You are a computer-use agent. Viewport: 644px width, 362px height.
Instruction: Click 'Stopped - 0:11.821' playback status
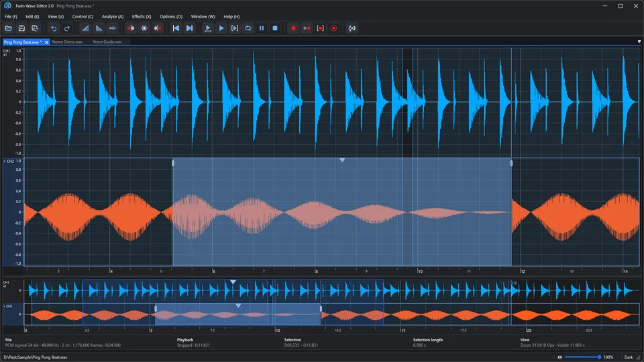pos(193,345)
